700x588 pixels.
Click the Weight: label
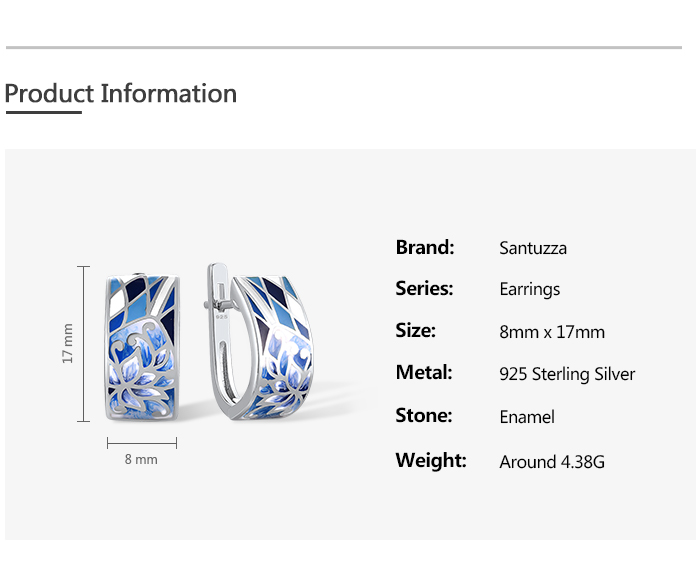click(x=431, y=460)
